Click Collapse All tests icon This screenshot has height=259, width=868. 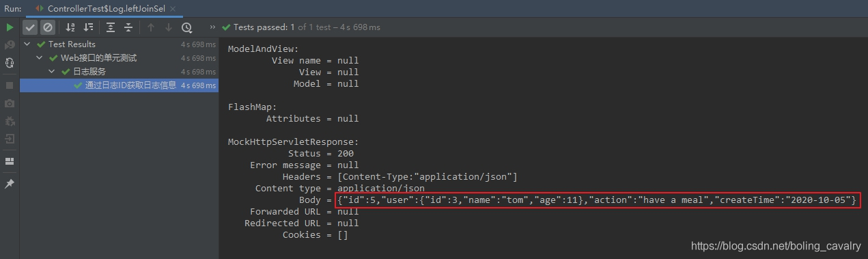point(128,27)
